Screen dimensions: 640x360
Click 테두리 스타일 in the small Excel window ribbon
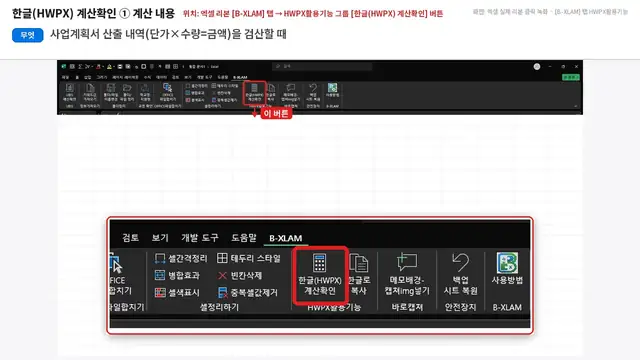(x=225, y=86)
